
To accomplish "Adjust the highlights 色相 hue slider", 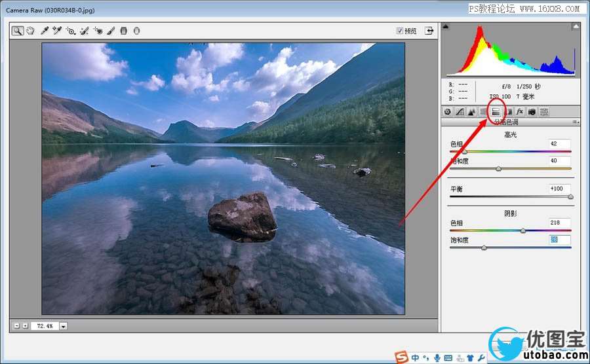I will tap(465, 152).
